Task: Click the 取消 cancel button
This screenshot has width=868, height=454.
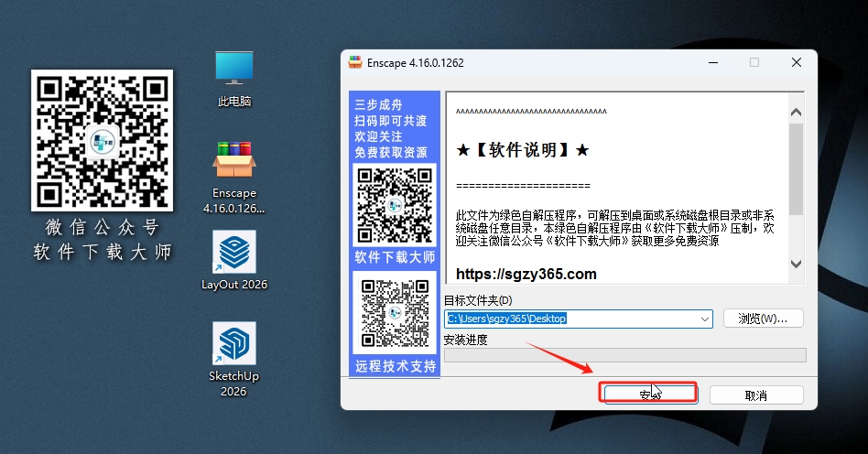Action: [x=756, y=395]
